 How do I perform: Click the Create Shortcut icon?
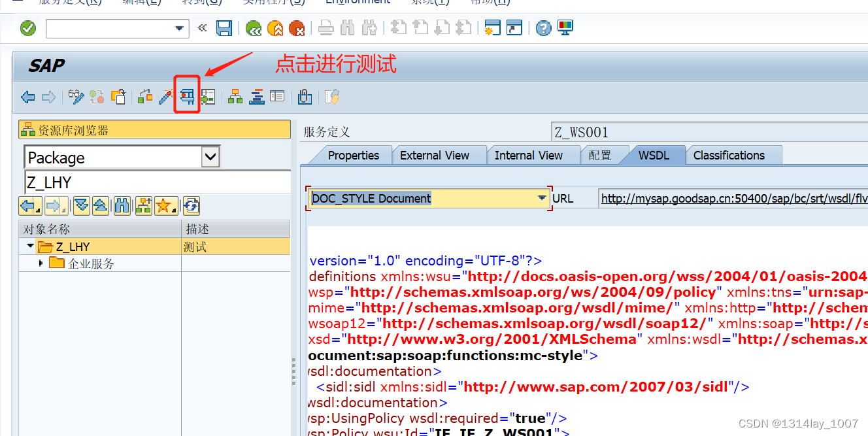point(514,28)
